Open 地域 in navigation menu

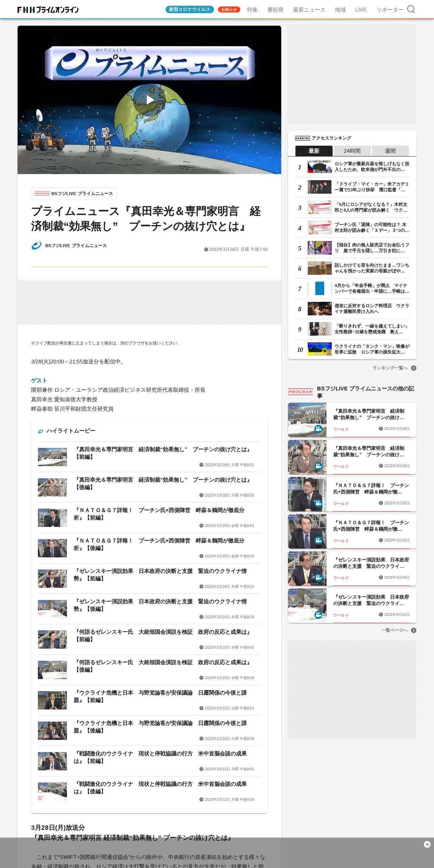pyautogui.click(x=340, y=9)
